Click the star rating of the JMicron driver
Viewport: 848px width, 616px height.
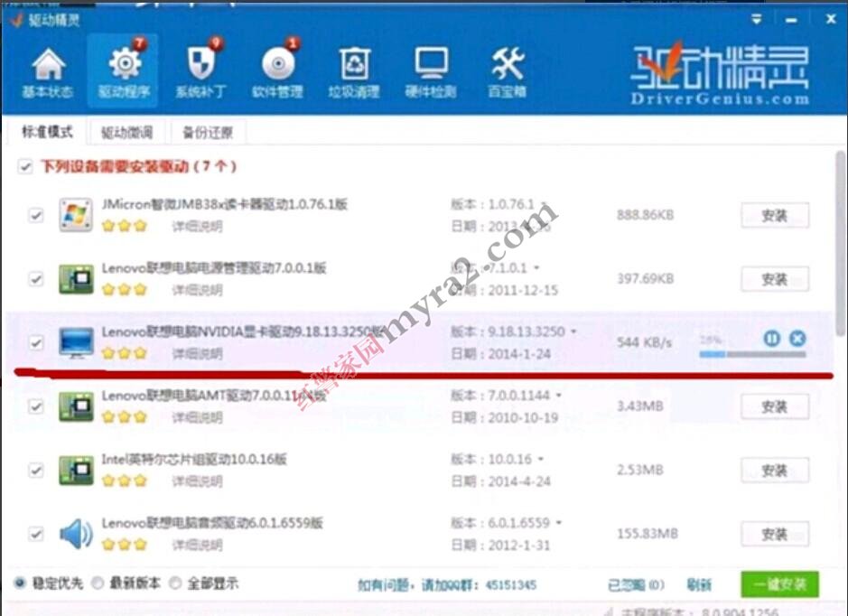pos(125,226)
